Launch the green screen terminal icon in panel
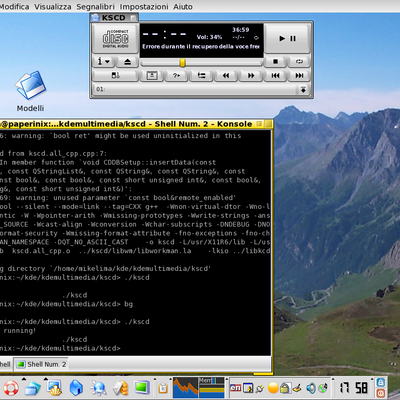 tap(142, 388)
